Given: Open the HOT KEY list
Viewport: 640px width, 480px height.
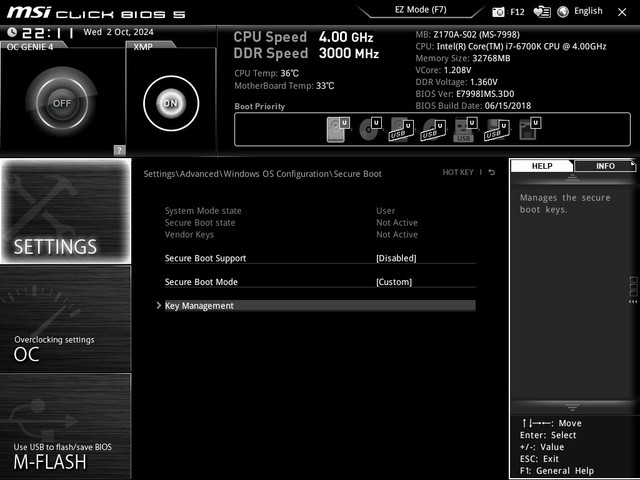Looking at the screenshot, I should (458, 172).
